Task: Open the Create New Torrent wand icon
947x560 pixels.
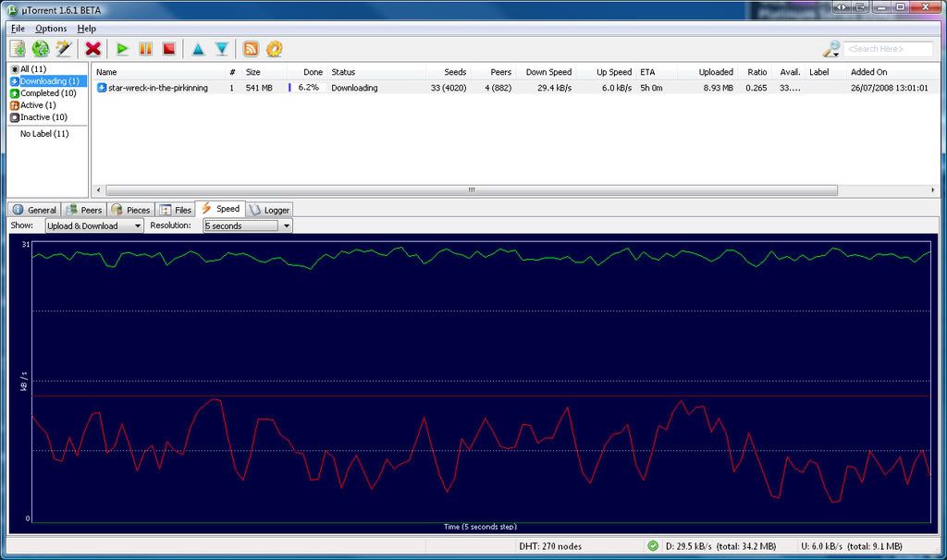Action: pos(64,49)
